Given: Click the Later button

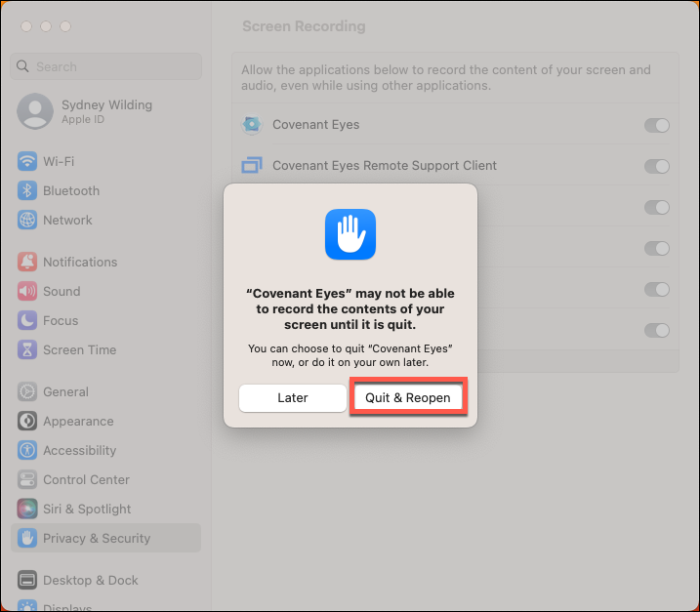Looking at the screenshot, I should pos(293,397).
